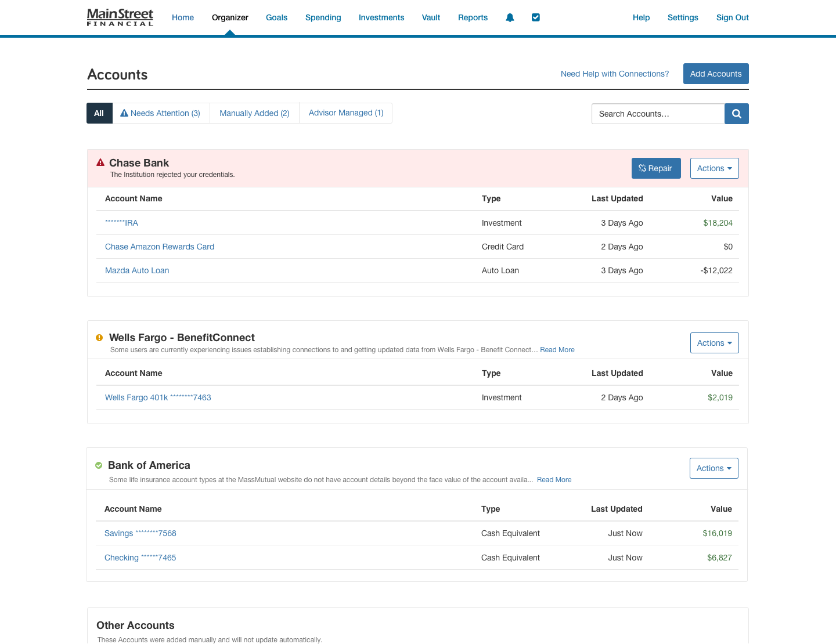This screenshot has width=836, height=644.
Task: Open the Investments section
Action: (381, 17)
